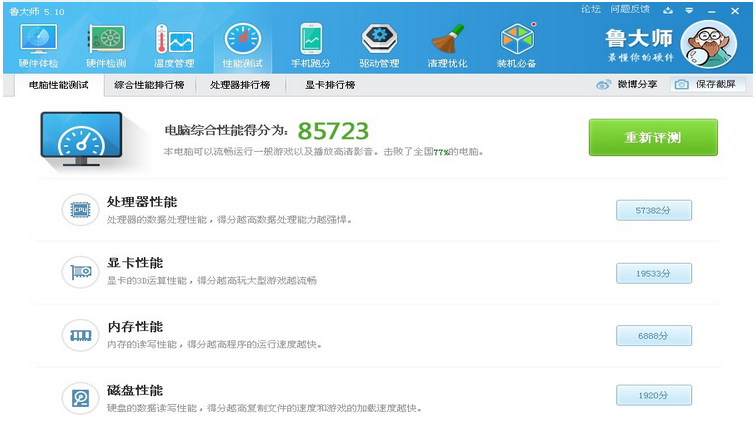Screen dimensions: 756x447
Task: Click the cloud download title bar icon
Action: tap(668, 10)
